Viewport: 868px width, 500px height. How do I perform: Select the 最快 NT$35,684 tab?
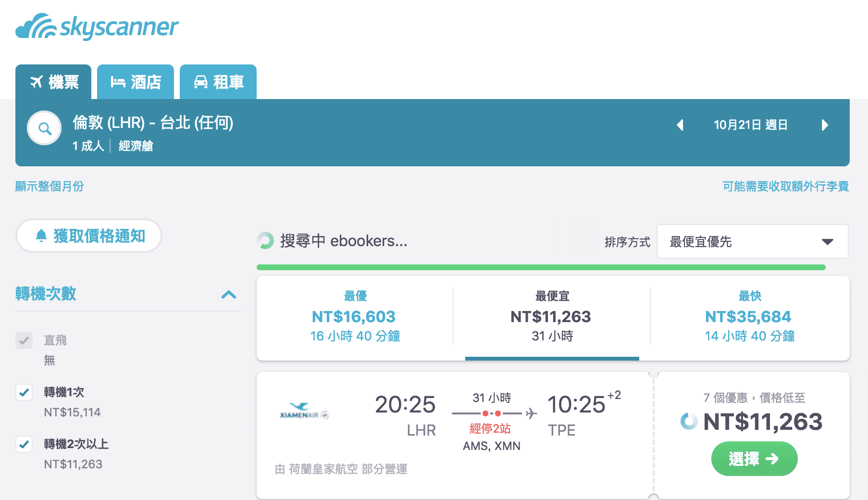[750, 317]
